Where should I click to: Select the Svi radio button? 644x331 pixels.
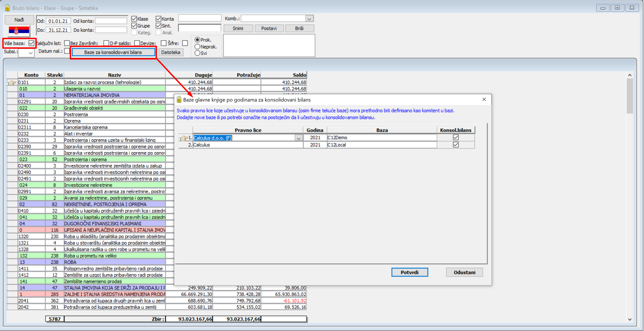click(197, 53)
